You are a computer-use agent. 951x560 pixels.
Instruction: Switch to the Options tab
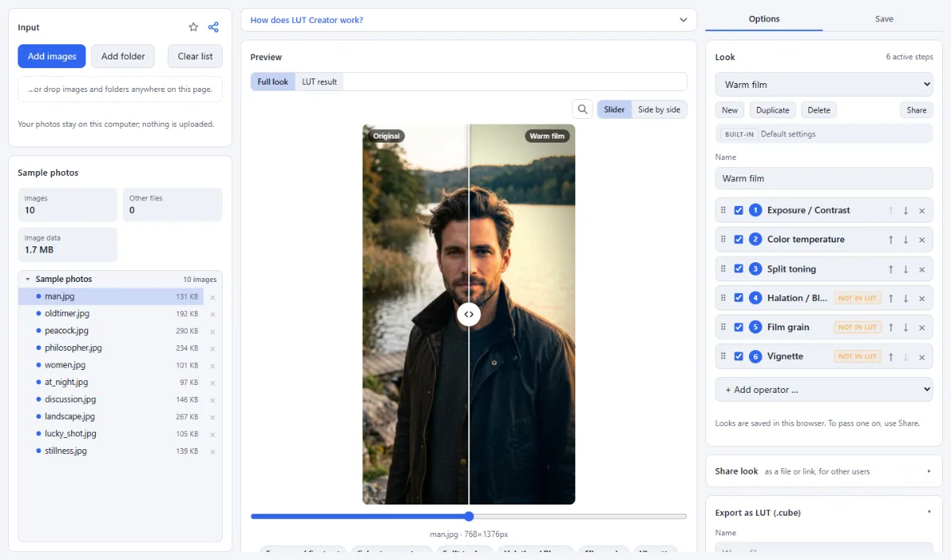pos(764,19)
